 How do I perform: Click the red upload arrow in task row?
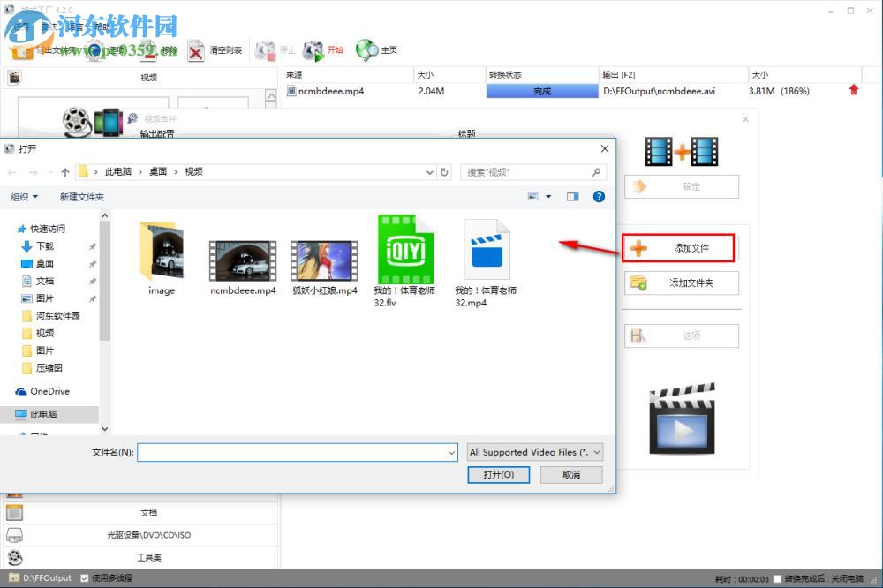[854, 90]
